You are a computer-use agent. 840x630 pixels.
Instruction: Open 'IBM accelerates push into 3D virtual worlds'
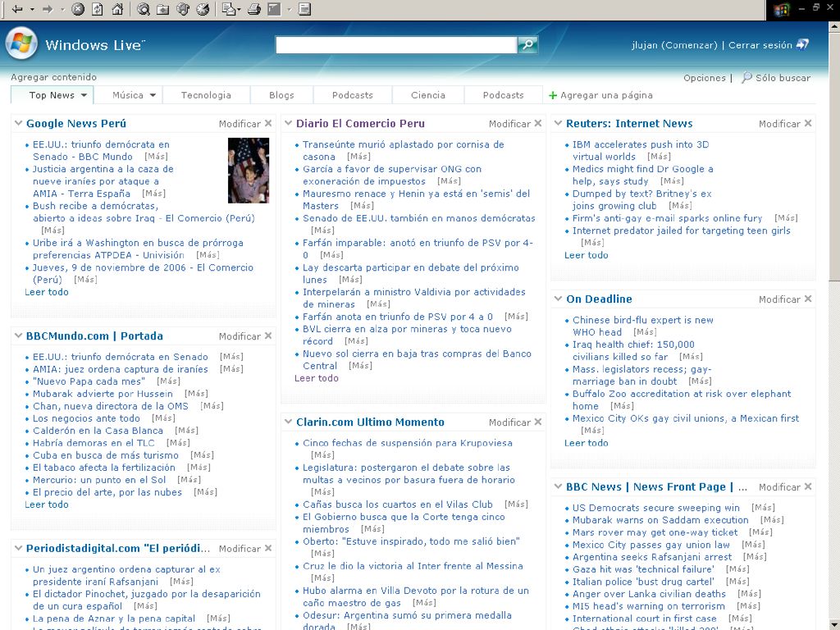coord(640,151)
